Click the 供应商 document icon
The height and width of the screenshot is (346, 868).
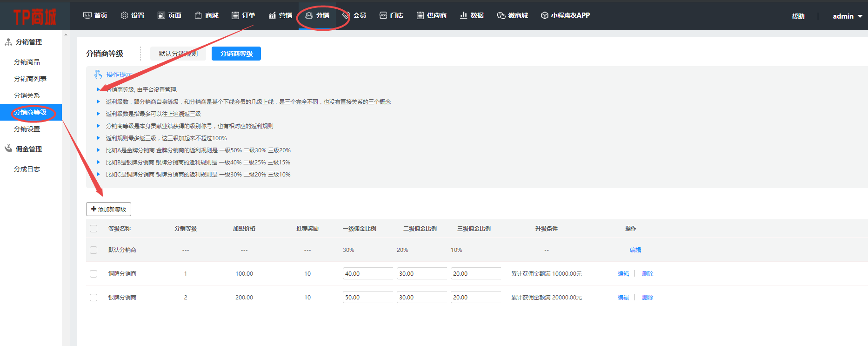pos(420,15)
